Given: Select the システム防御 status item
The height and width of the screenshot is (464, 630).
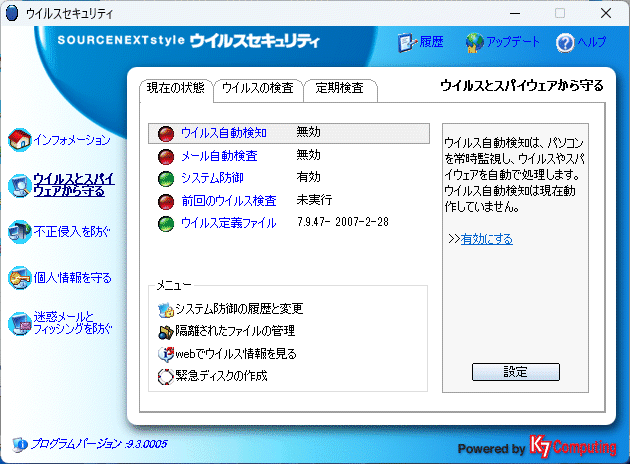Looking at the screenshot, I should pos(212,178).
